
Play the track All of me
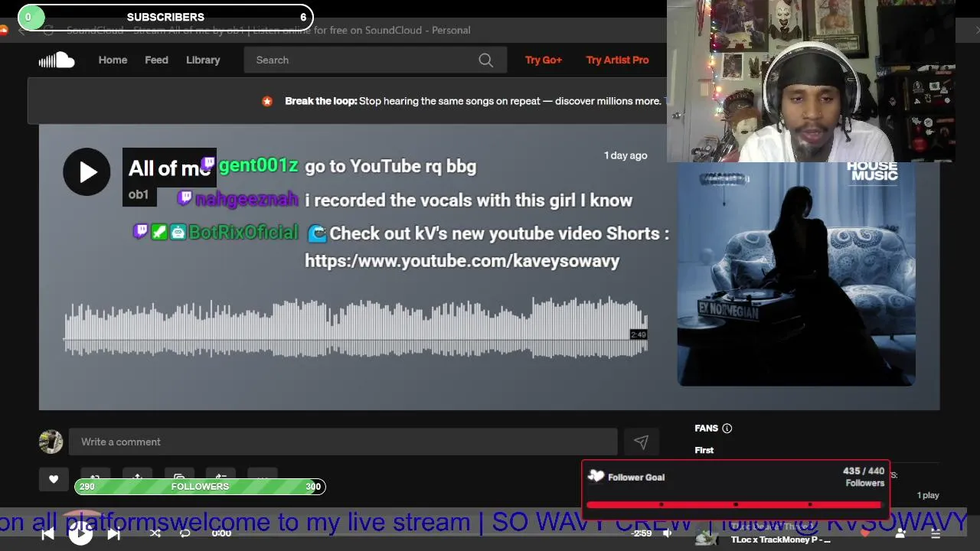(87, 171)
